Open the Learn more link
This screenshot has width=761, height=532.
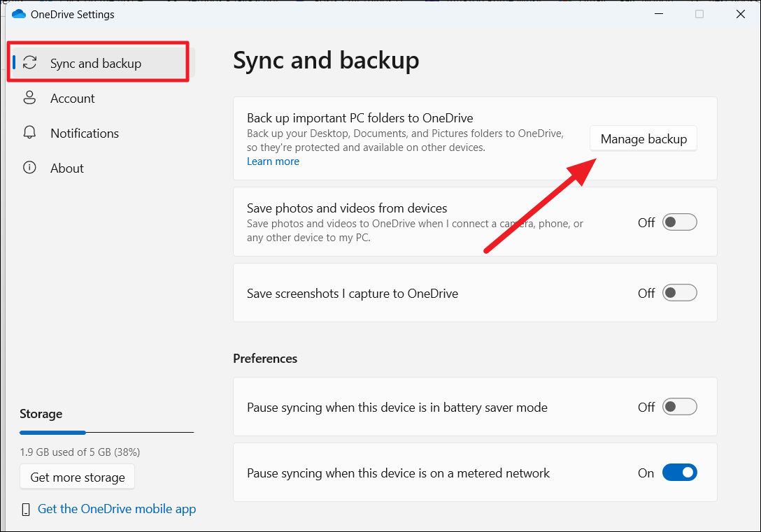(x=273, y=161)
